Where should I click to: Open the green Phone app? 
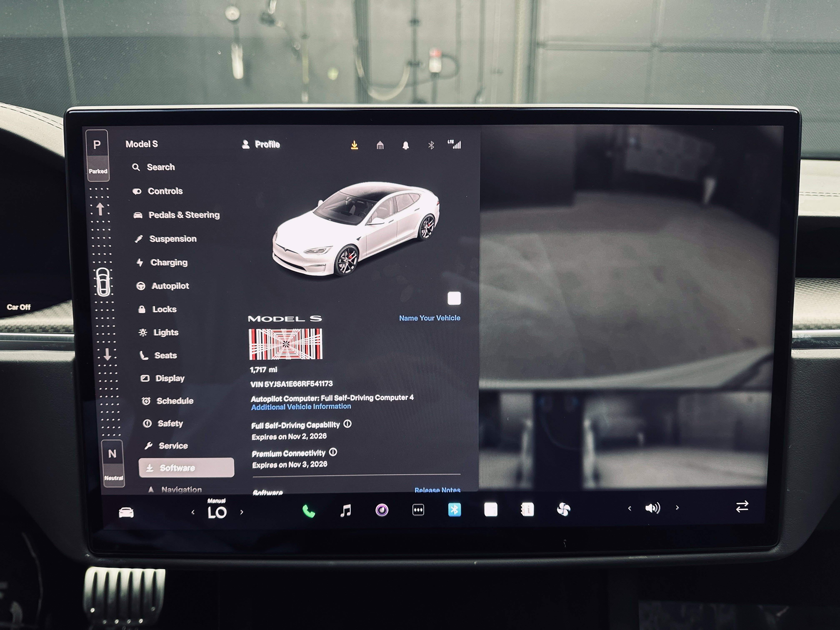coord(309,511)
